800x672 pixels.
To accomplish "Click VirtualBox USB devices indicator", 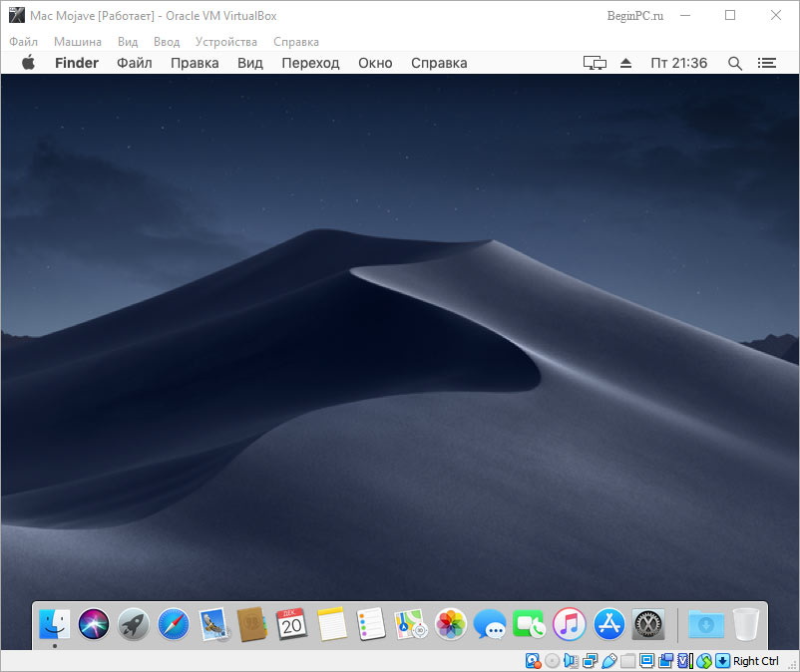I will coord(608,661).
